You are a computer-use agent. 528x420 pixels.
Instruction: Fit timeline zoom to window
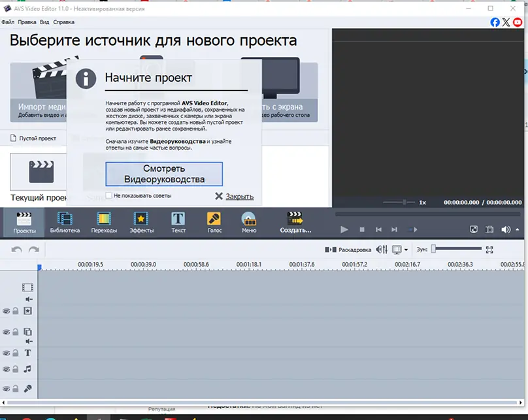[x=489, y=250]
